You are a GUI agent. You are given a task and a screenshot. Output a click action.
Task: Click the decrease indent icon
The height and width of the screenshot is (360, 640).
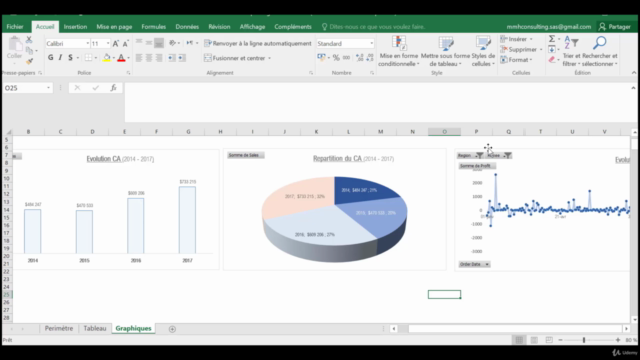point(172,58)
